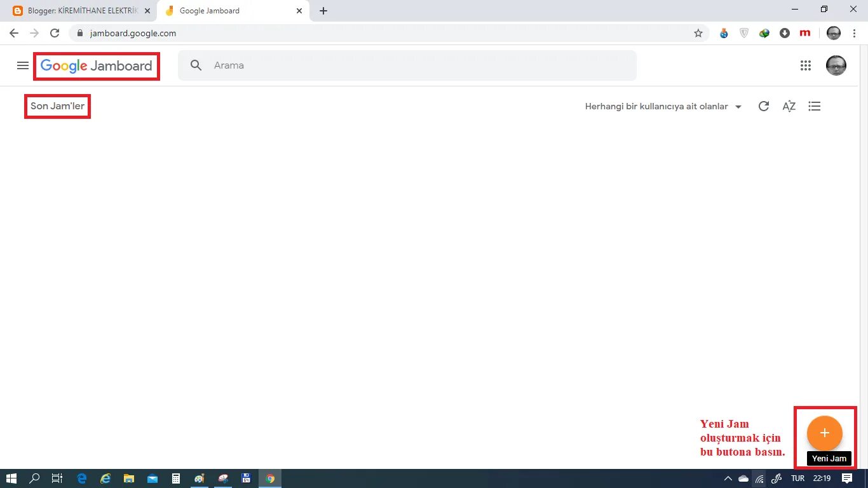Viewport: 868px width, 488px height.
Task: Switch to list view
Action: pos(815,107)
